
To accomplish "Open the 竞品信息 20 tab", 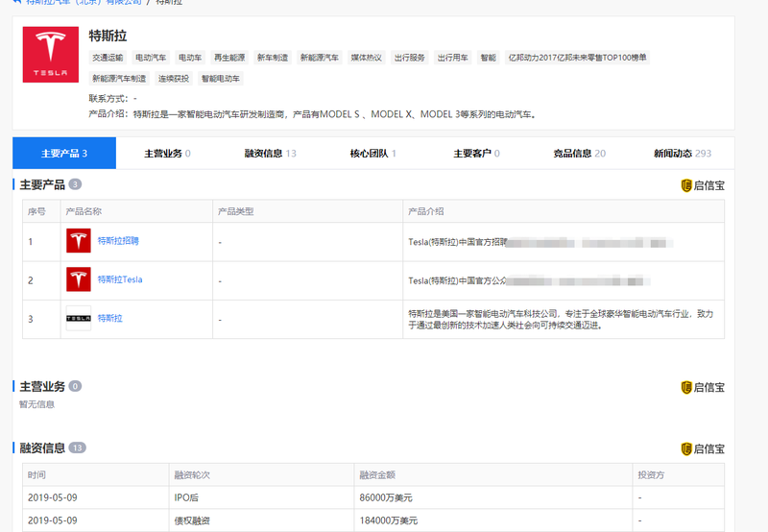I will (x=580, y=154).
